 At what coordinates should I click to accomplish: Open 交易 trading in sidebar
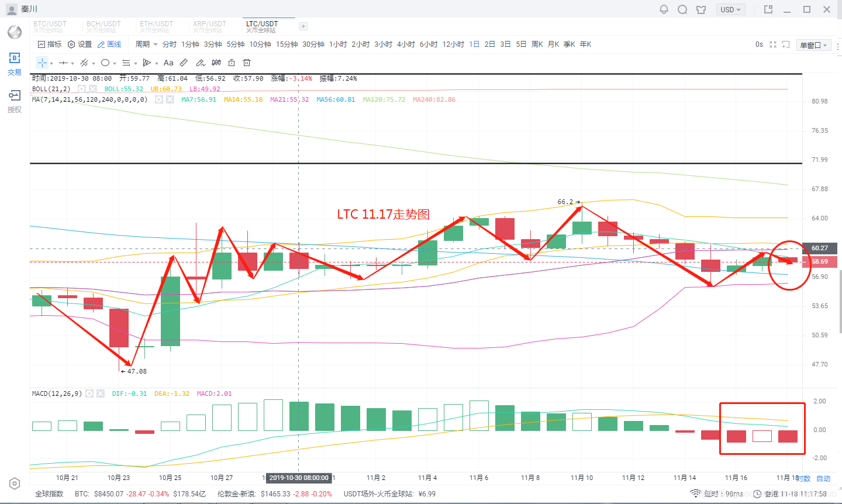[15, 64]
